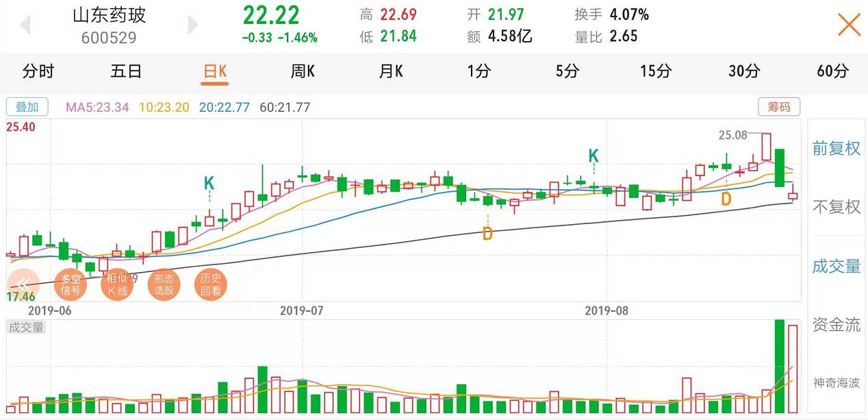Screen dimensions: 868x420
Task: Open the 相似K线 round button
Action: tap(117, 284)
